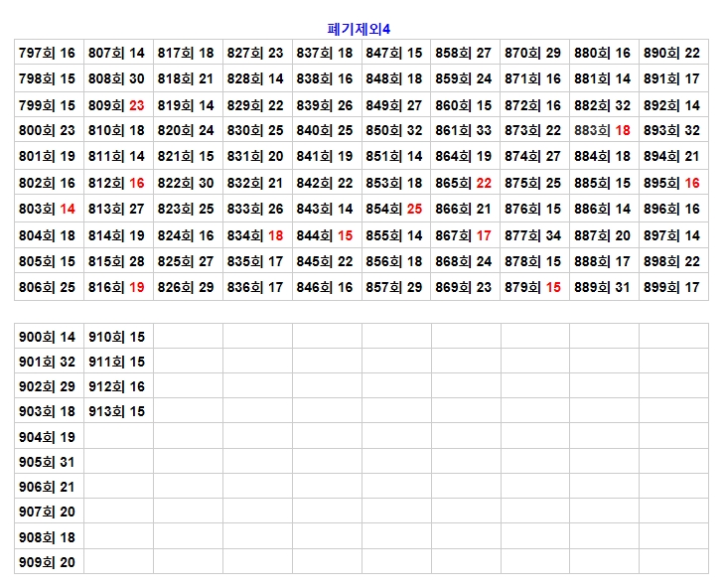Screen dimensions: 724x588
Task: Click the cell 809회 with red 23
Action: 117,105
